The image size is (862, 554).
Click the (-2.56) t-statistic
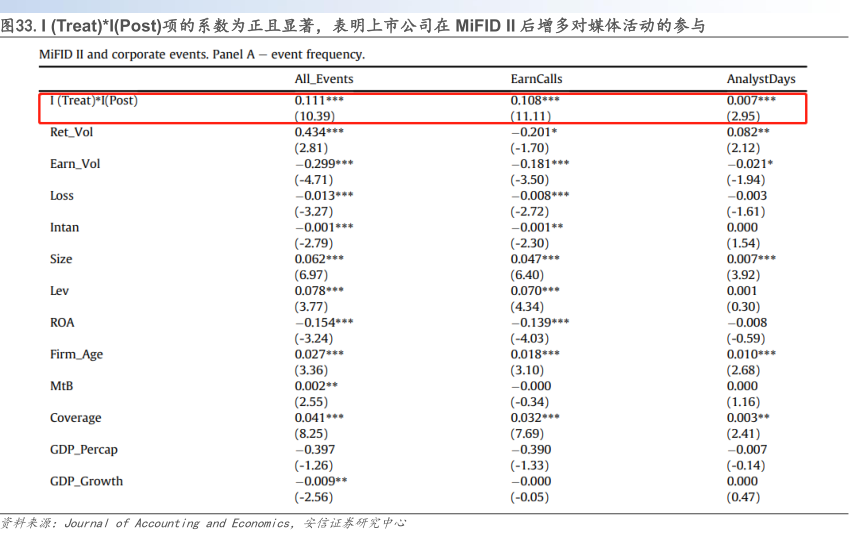pyautogui.click(x=314, y=497)
